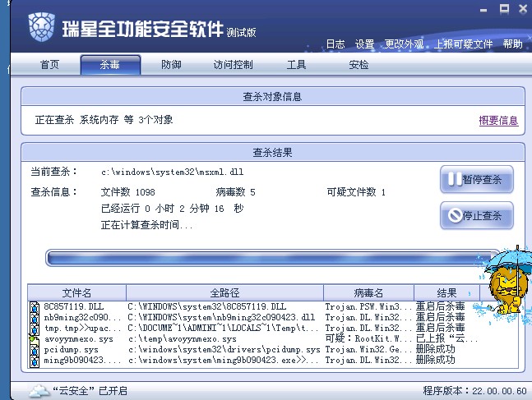Click 已上报 result for avoyynmexo.sys
Screen dimensions: 532x400
tap(446, 338)
